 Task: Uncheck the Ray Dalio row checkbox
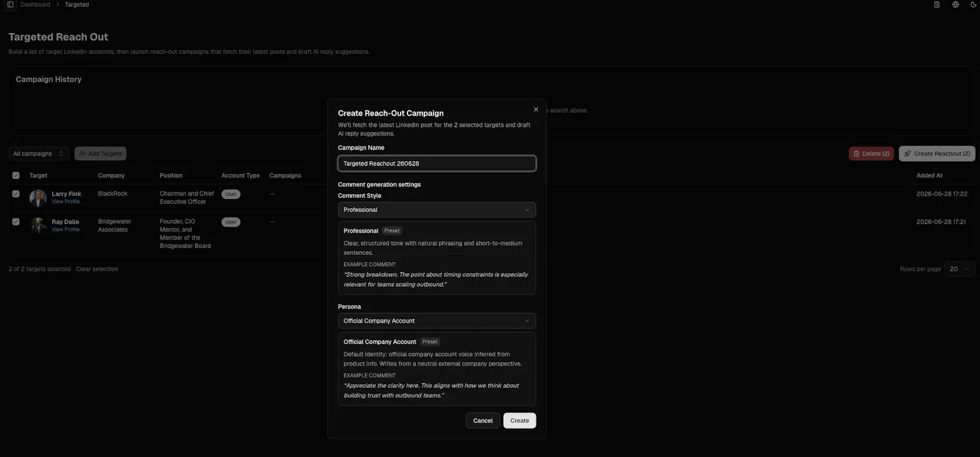point(16,222)
